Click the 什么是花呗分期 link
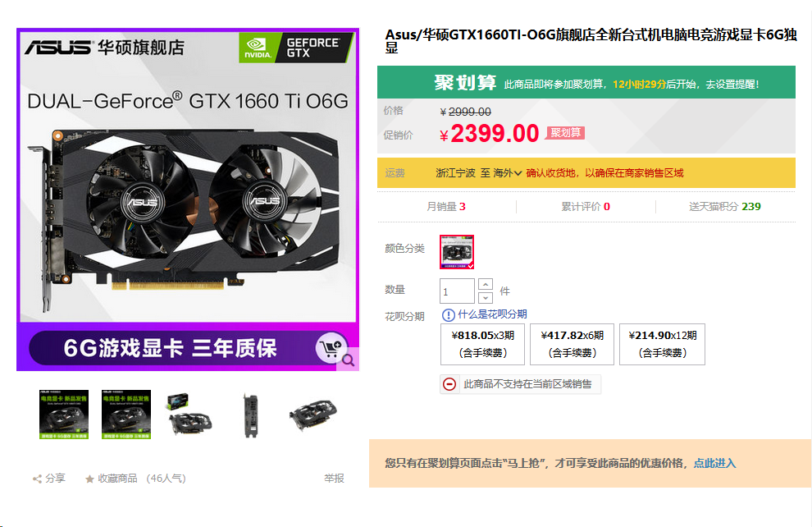This screenshot has width=812, height=527. 492,314
